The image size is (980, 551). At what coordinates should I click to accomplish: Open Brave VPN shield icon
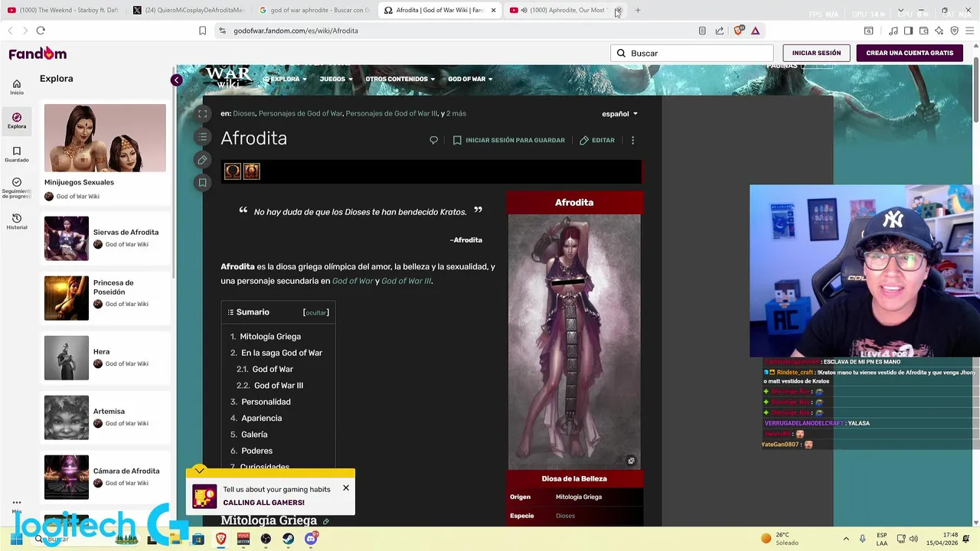(954, 31)
